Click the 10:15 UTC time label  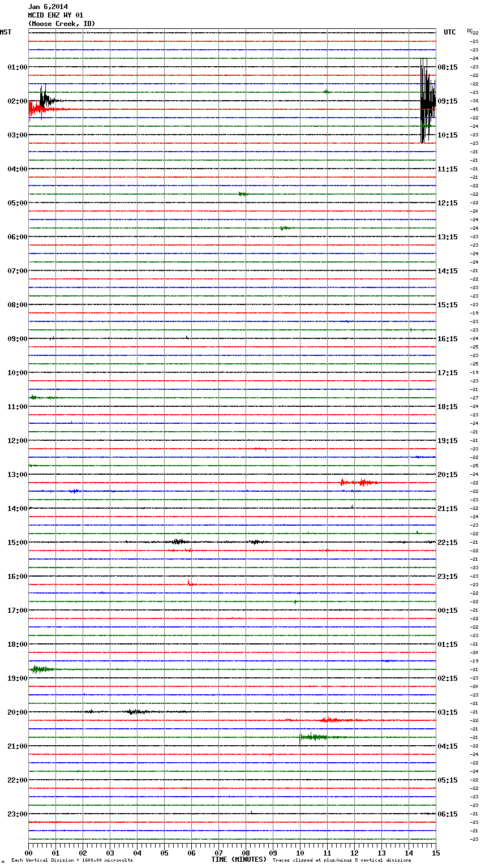pos(448,135)
